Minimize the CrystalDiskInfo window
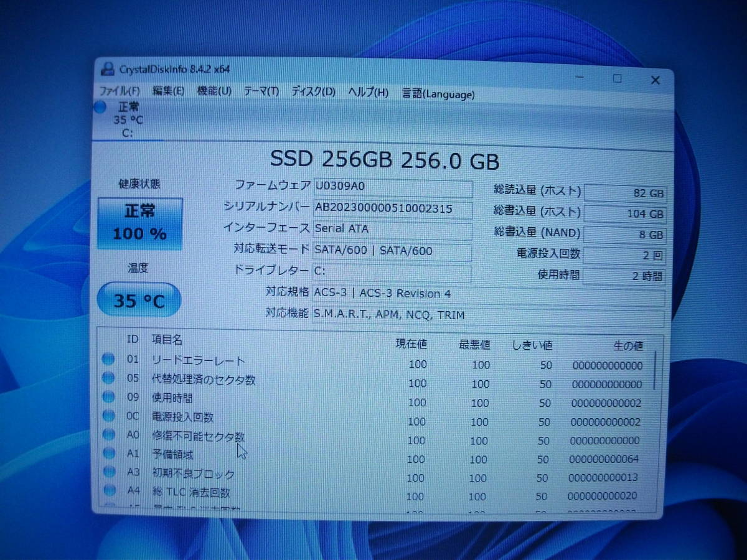 [580, 77]
